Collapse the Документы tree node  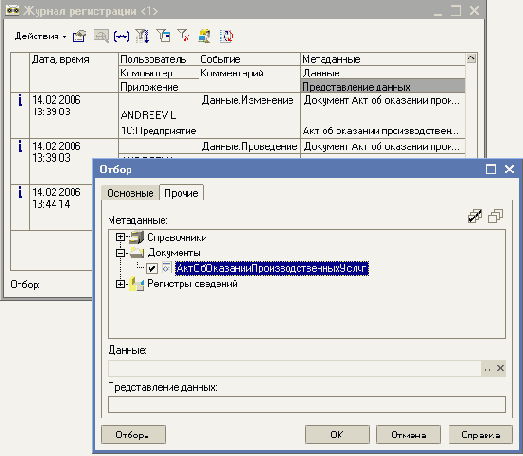coord(120,253)
